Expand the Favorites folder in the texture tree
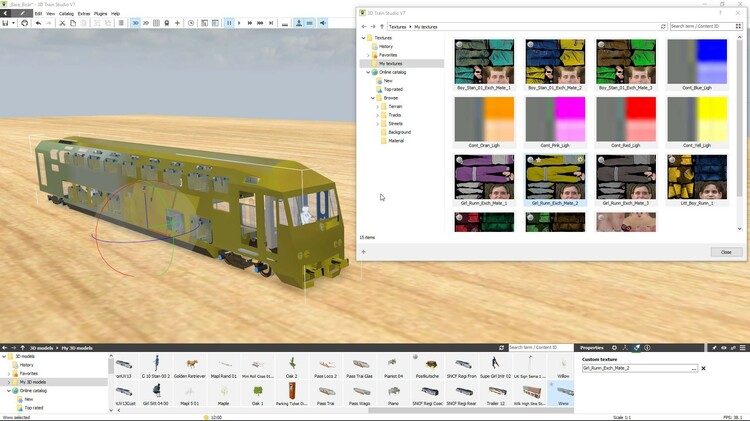 (x=366, y=55)
